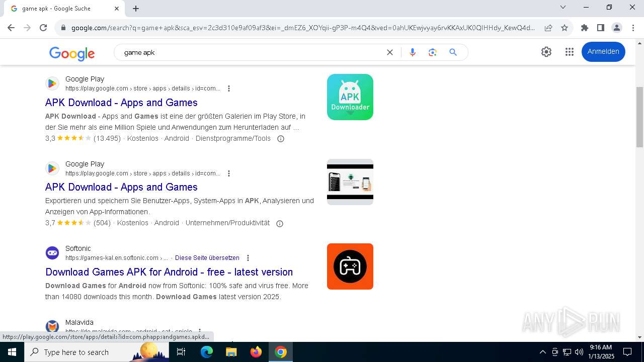The width and height of the screenshot is (644, 362).
Task: Open the Chrome side panel
Action: point(600,28)
